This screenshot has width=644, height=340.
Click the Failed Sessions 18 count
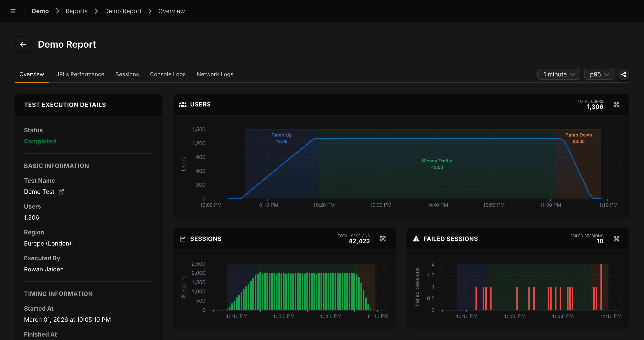(600, 241)
